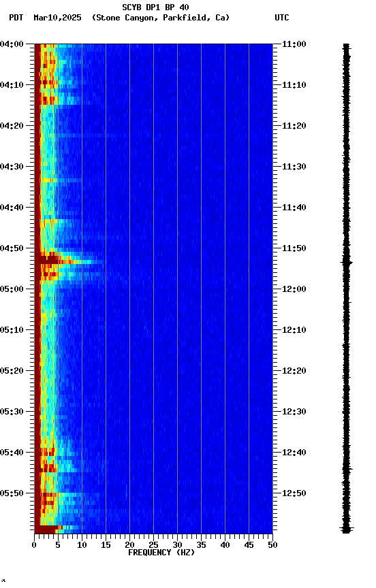Click the 04:10 PDT time label
The height and width of the screenshot is (588, 376).
pyautogui.click(x=12, y=85)
